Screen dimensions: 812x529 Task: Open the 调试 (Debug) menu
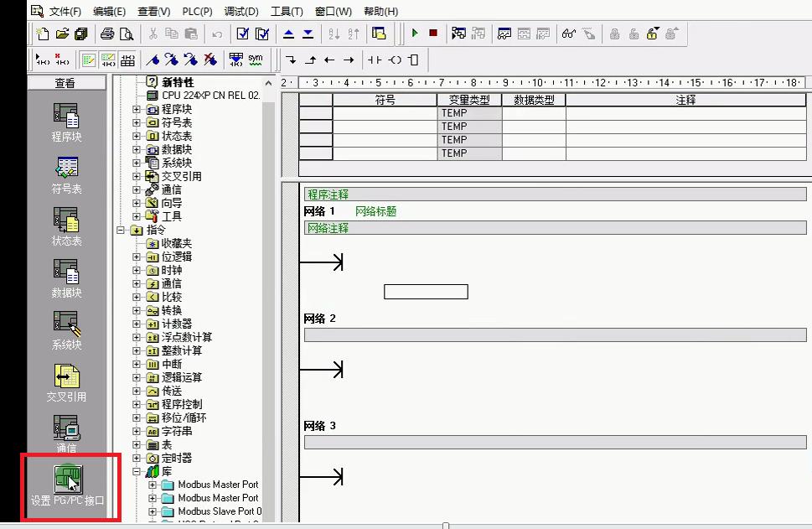[x=240, y=10]
